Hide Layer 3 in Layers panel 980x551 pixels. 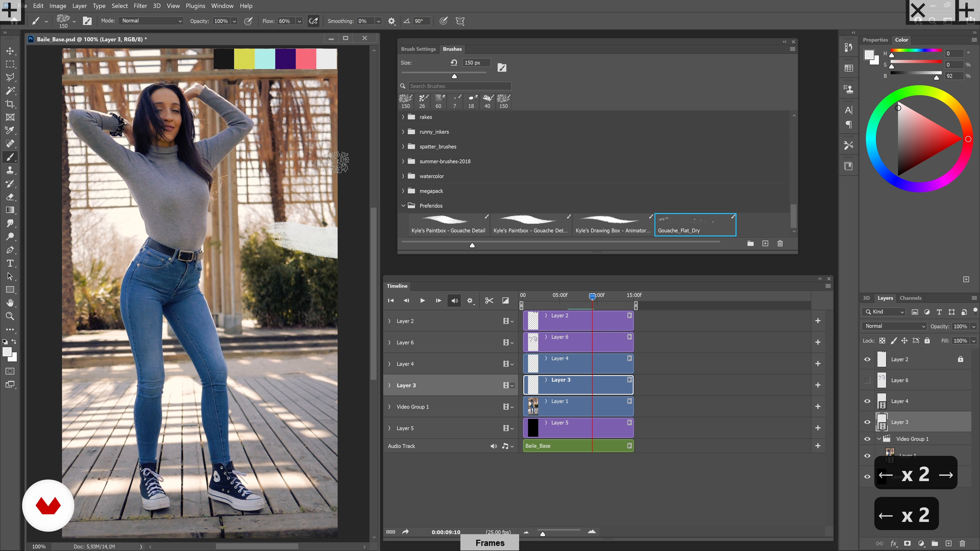[x=867, y=422]
